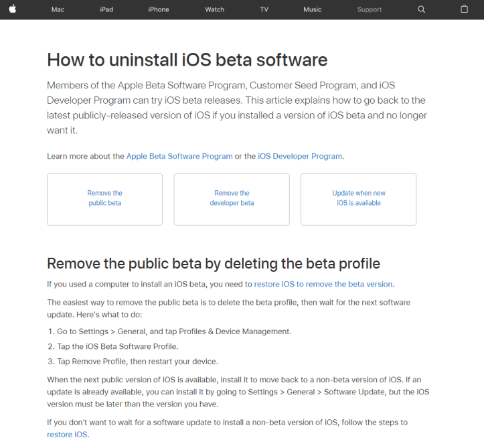Click the paragraph starting The easiest way to remove
This screenshot has height=448, width=484.
229,309
